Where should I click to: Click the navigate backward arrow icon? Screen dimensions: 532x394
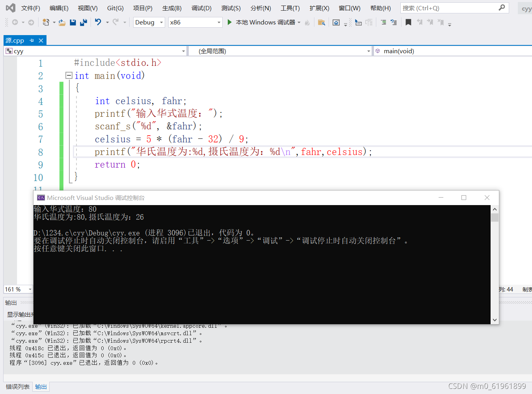(15, 22)
